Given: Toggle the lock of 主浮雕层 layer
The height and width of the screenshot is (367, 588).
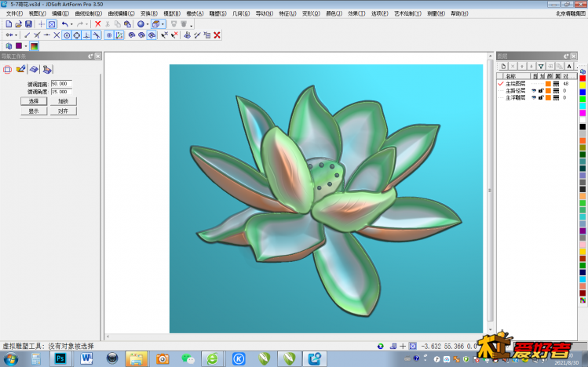Looking at the screenshot, I should coord(541,97).
